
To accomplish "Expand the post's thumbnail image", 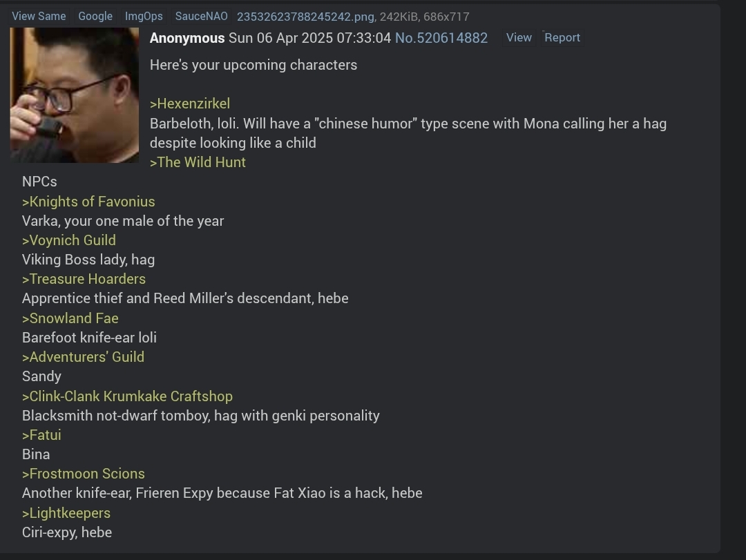I will 75,95.
